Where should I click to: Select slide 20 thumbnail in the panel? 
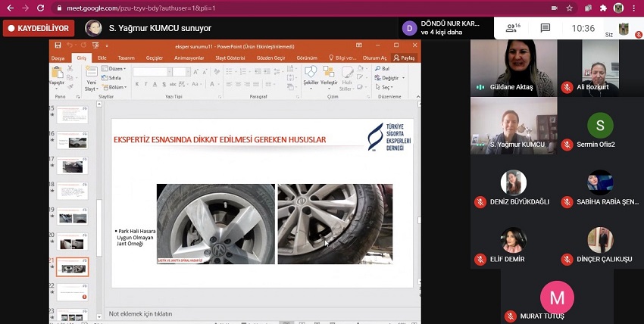coord(72,241)
